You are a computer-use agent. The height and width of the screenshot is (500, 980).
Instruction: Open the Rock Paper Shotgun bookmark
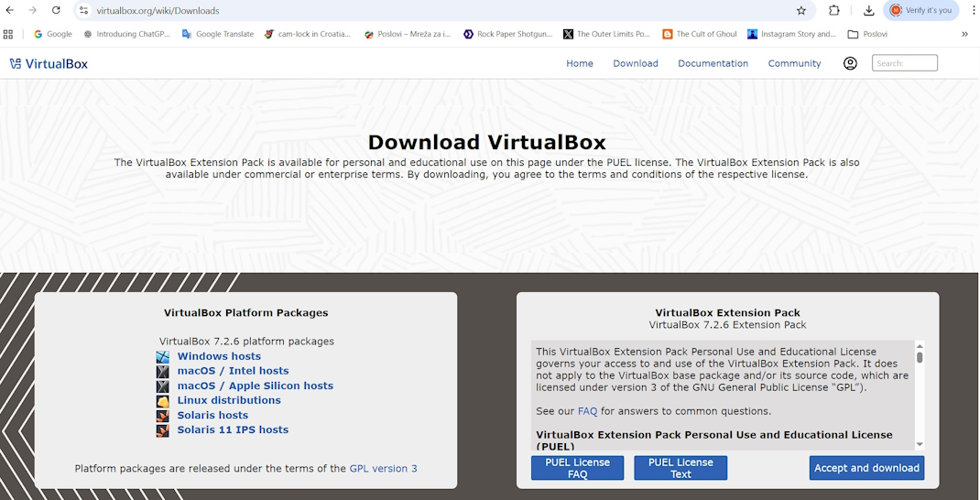point(508,34)
